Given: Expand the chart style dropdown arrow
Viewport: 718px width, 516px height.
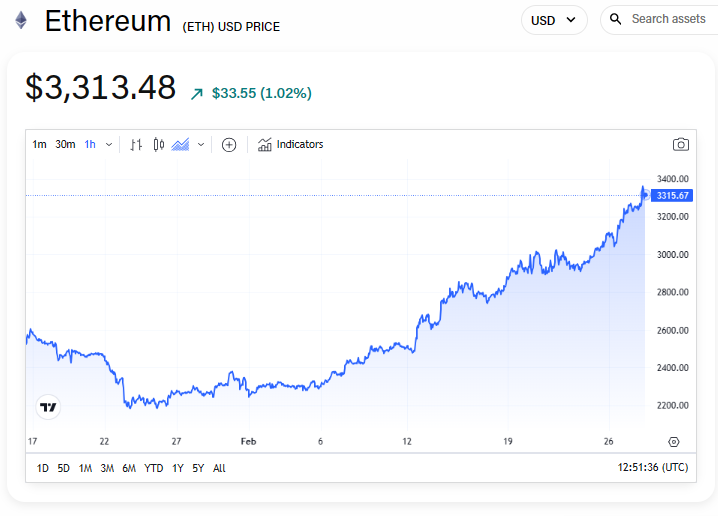Looking at the screenshot, I should [201, 145].
